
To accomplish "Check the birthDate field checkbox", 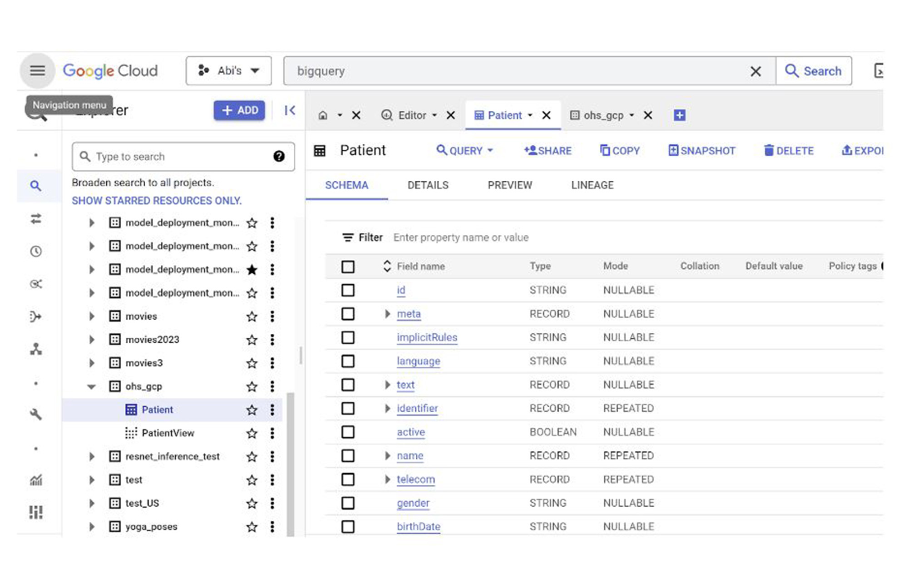I will 348,527.
